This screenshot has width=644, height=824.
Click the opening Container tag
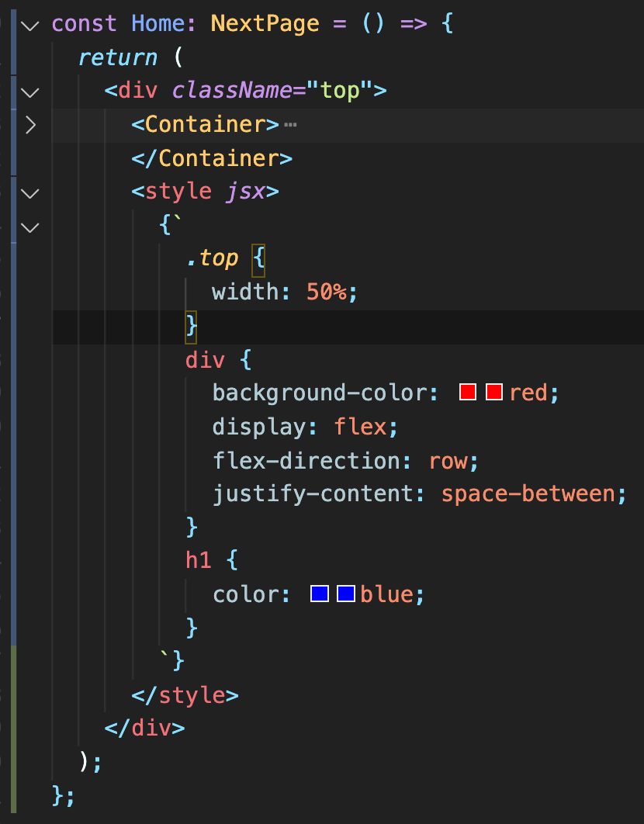coord(205,125)
